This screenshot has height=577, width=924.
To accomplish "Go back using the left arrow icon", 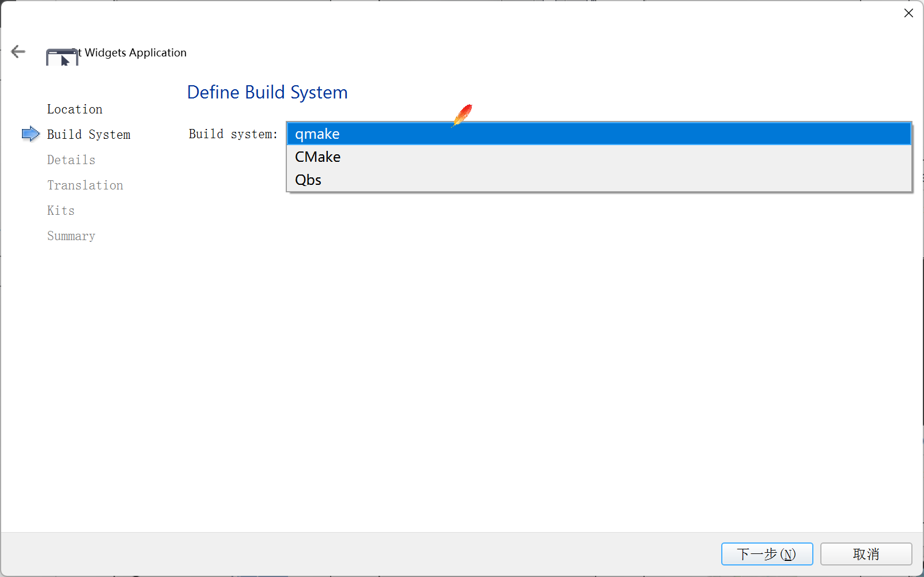I will pos(18,52).
